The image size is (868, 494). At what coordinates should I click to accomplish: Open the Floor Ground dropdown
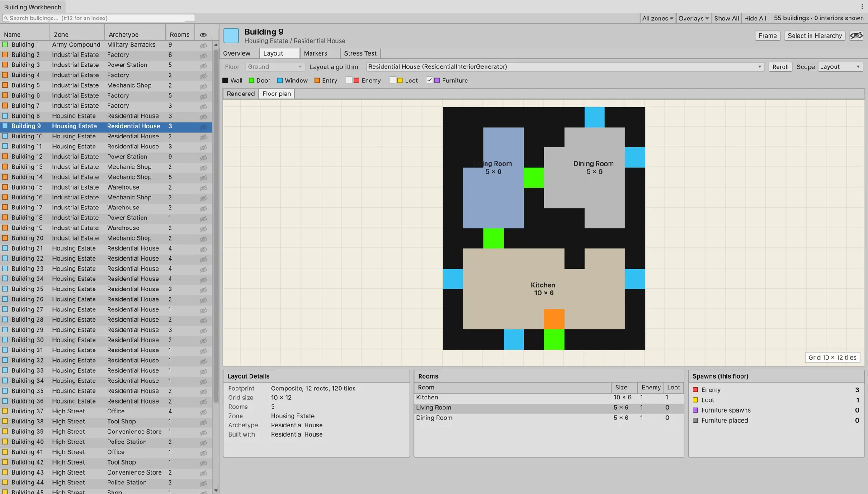tap(275, 66)
